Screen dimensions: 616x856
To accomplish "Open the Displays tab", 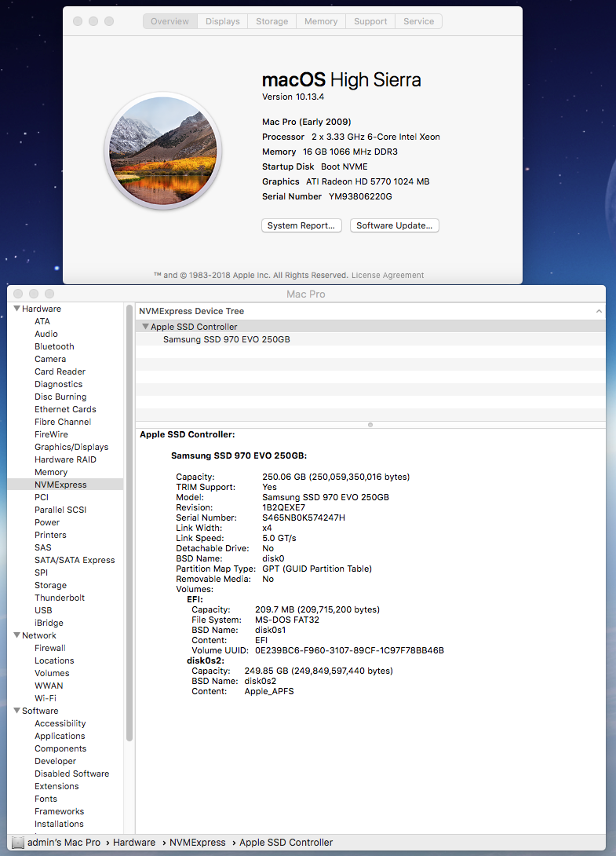I will (223, 21).
